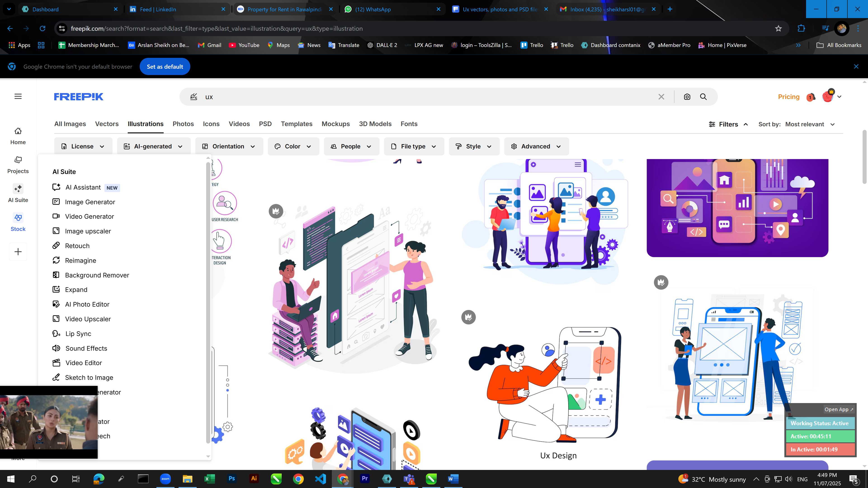This screenshot has width=868, height=488.
Task: Switch to Icons tab
Action: click(211, 124)
